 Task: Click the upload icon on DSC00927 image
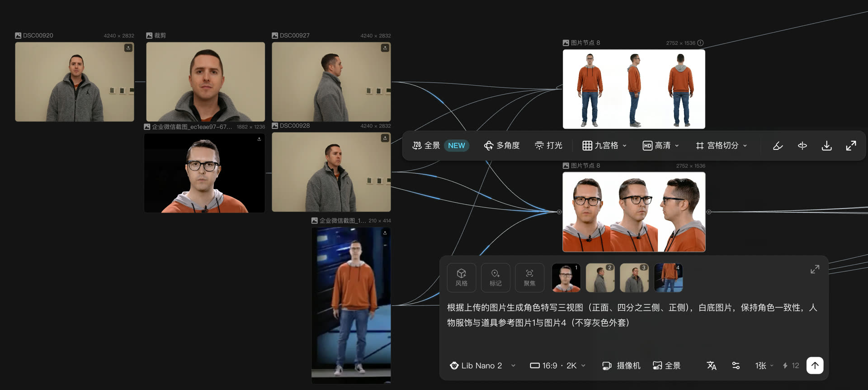385,48
